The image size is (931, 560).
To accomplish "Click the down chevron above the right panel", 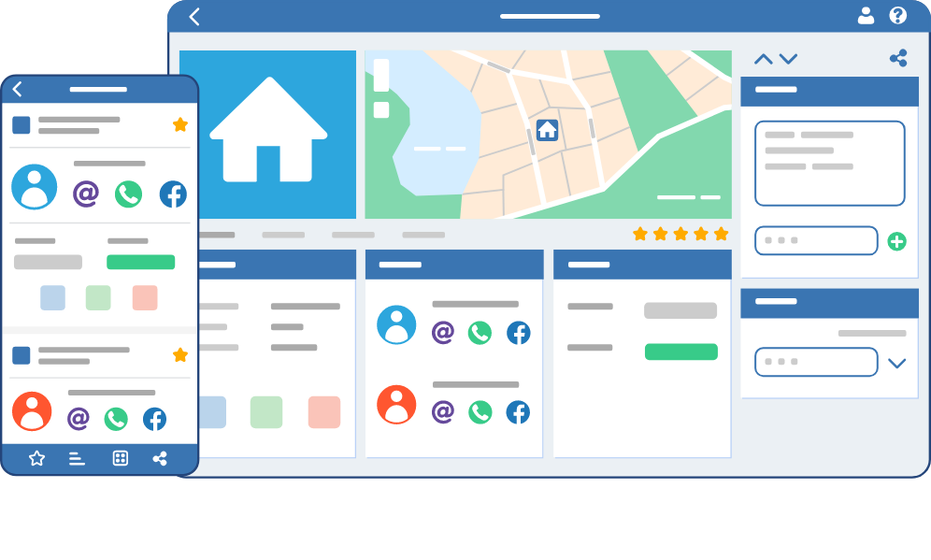I will (x=788, y=59).
